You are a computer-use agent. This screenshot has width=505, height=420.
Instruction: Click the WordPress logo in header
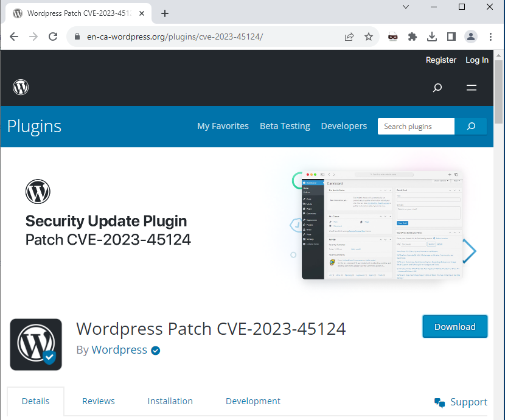point(21,87)
